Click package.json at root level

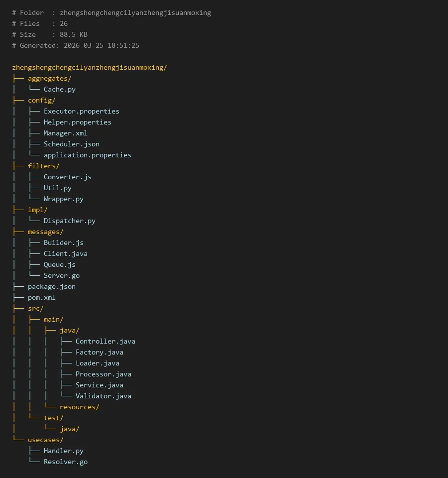click(51, 286)
